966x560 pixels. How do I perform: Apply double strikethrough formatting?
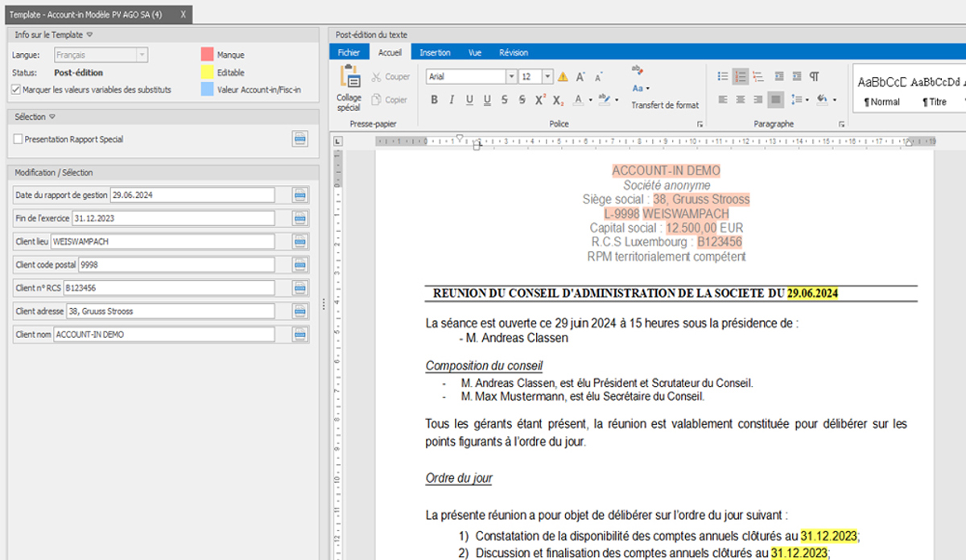[x=522, y=100]
